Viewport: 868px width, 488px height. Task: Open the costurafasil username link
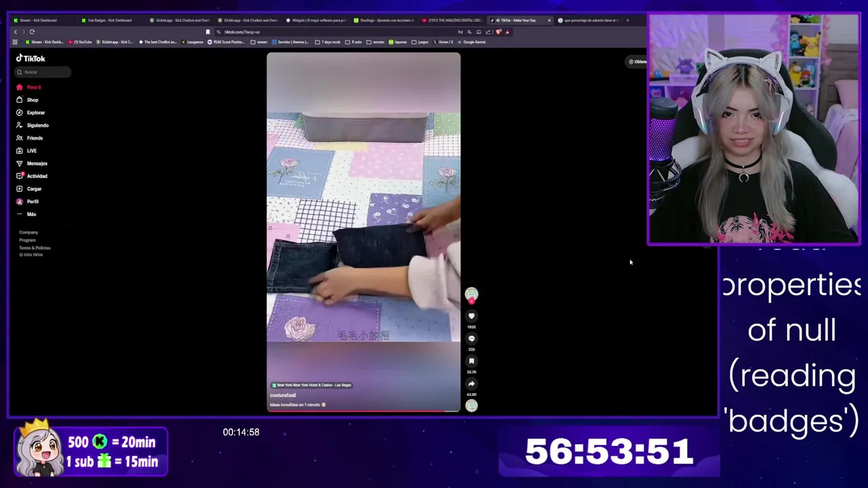pyautogui.click(x=283, y=395)
